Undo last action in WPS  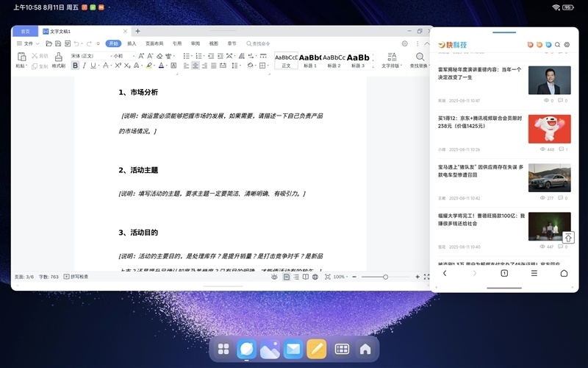[x=76, y=43]
